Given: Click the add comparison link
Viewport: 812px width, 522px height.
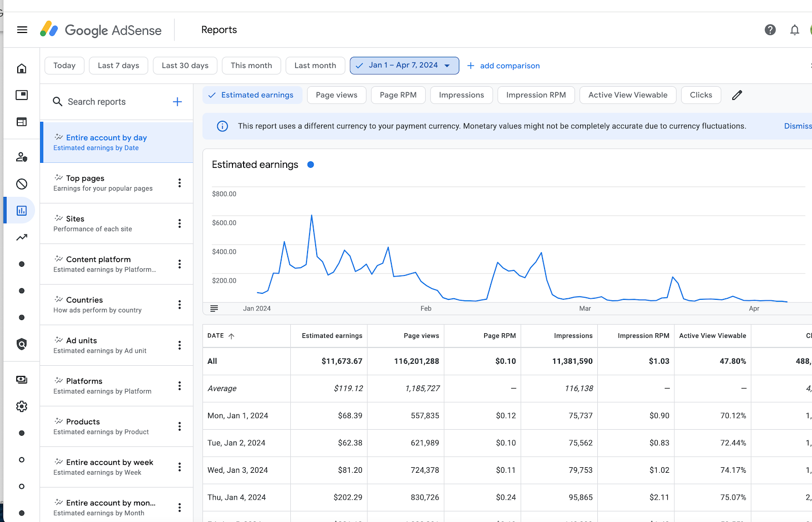Looking at the screenshot, I should point(503,66).
